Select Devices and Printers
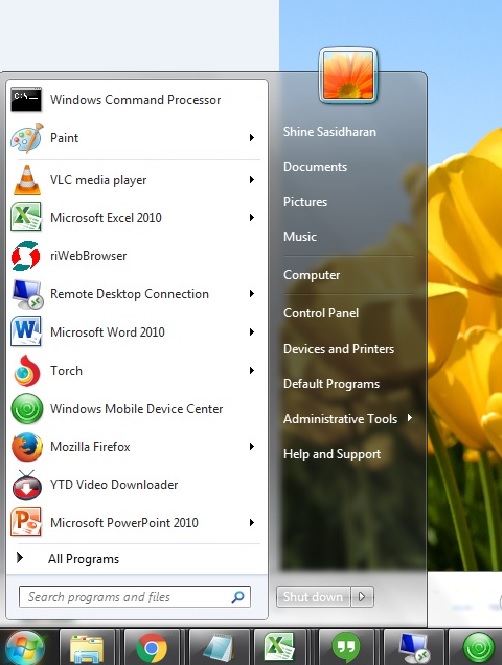This screenshot has width=502, height=665. click(x=338, y=349)
